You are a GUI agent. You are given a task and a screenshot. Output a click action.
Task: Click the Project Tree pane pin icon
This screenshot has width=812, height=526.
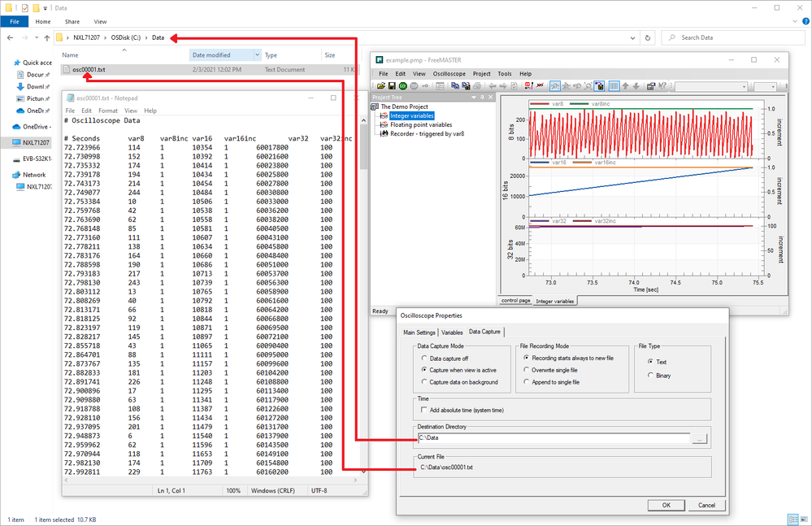(482, 98)
